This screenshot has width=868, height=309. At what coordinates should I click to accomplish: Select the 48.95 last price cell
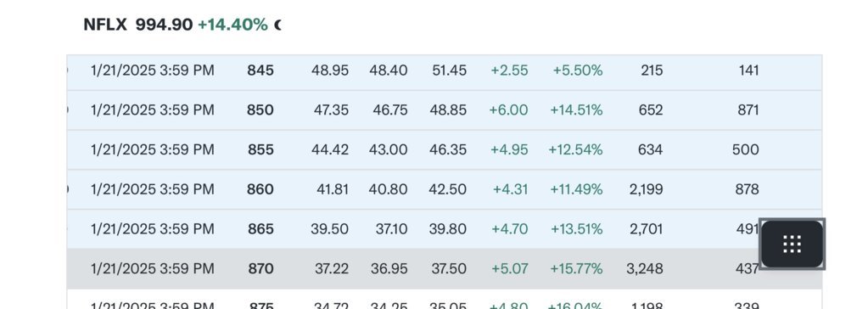(330, 70)
